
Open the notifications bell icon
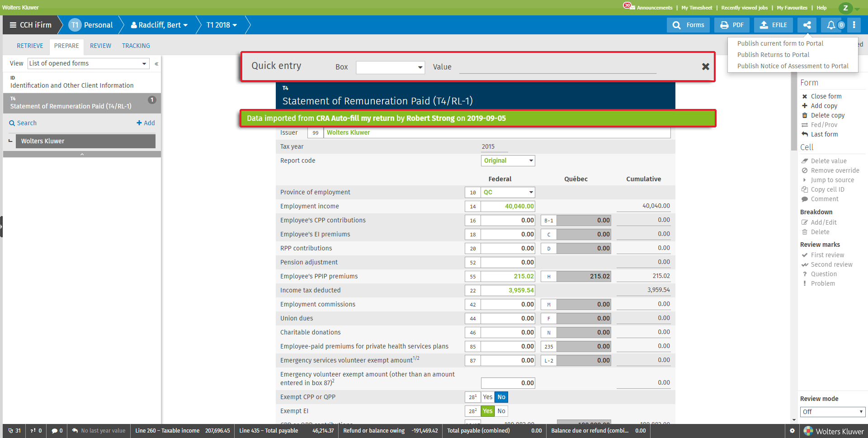coord(831,25)
